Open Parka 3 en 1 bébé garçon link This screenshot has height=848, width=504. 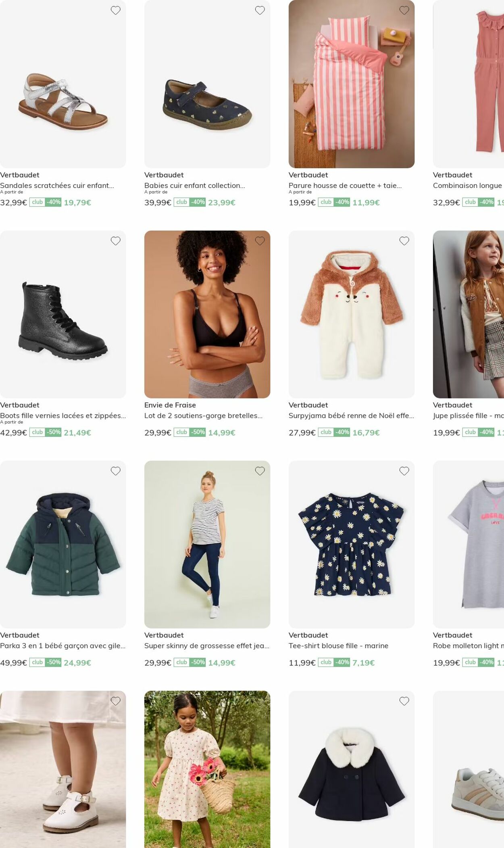(x=62, y=645)
